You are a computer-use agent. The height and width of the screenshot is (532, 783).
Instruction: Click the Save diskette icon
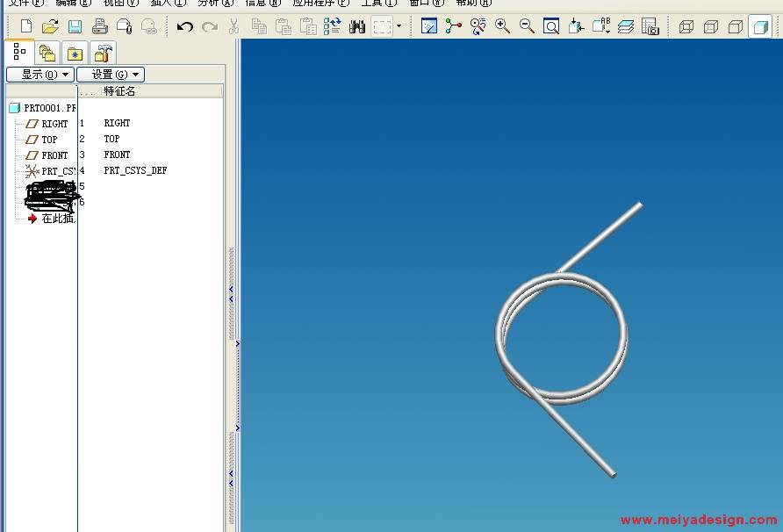tap(75, 27)
